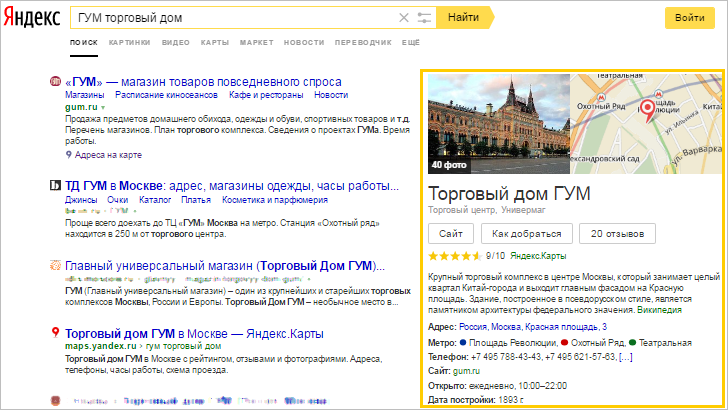Open the Википедия source link
This screenshot has width=728, height=410.
coord(659,310)
